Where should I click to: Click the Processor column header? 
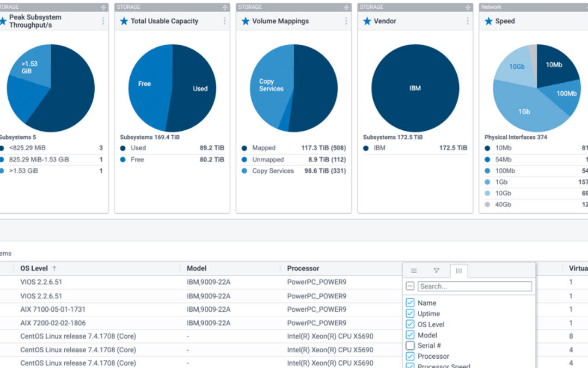tap(303, 268)
